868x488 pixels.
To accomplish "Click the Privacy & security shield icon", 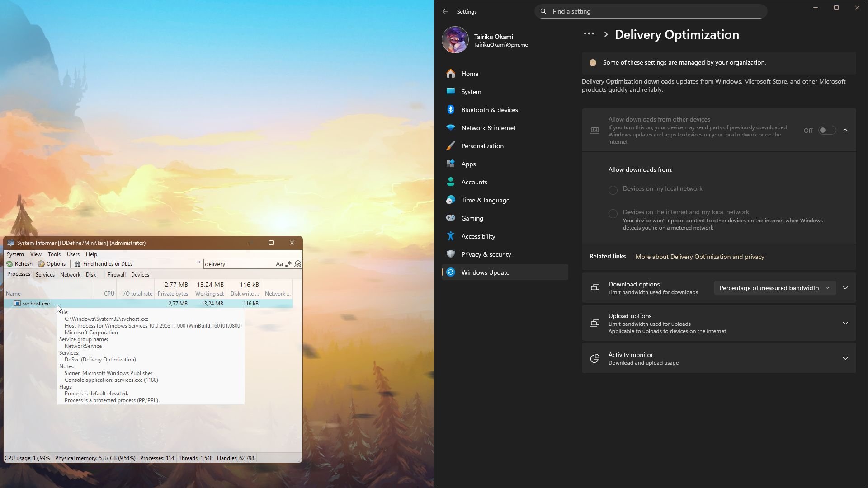I will point(451,254).
